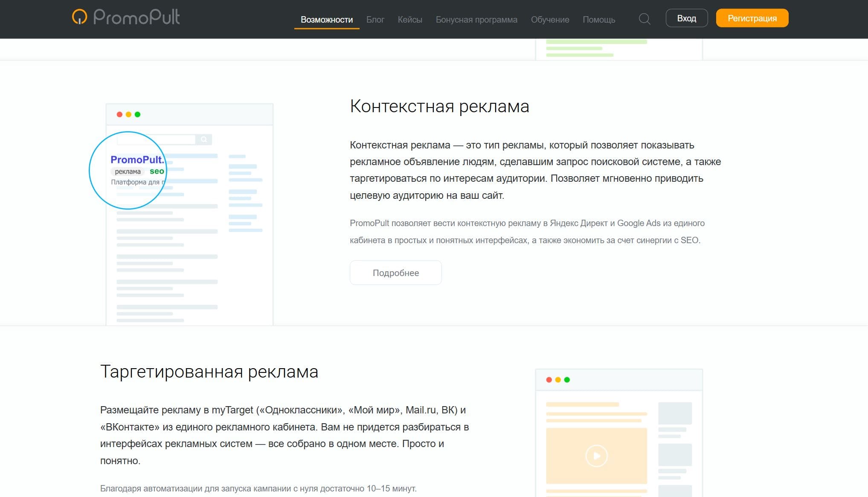The width and height of the screenshot is (868, 497).
Task: Click the green 'seo' label
Action: (157, 171)
